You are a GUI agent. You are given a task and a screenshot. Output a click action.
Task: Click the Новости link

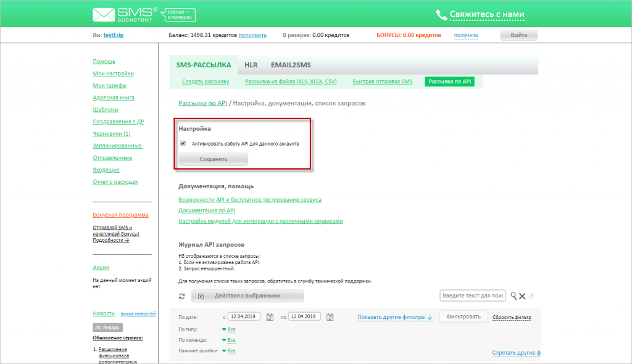104,313
